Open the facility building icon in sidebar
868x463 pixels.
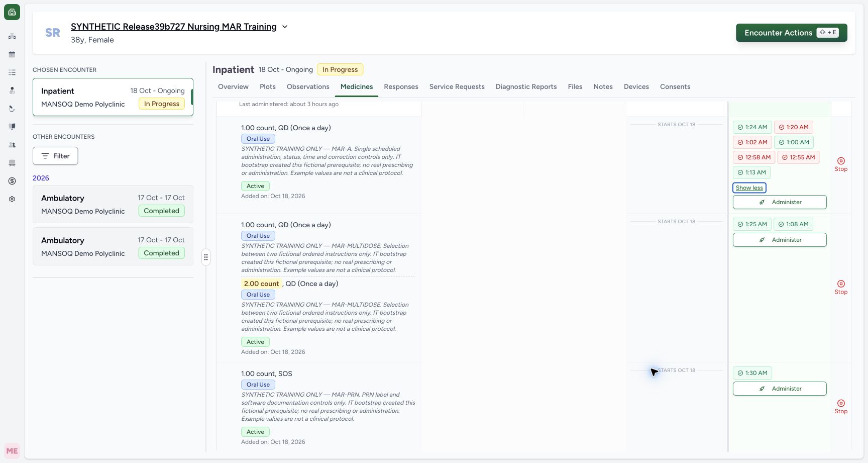click(12, 36)
